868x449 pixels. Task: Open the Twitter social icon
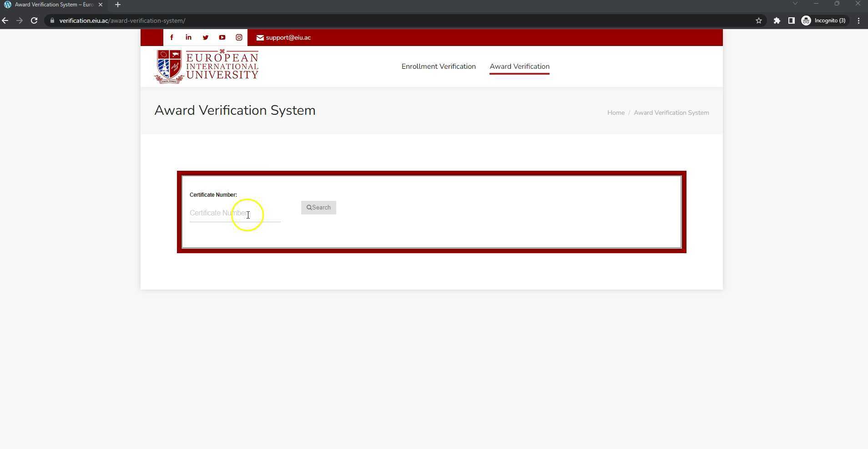click(x=205, y=37)
